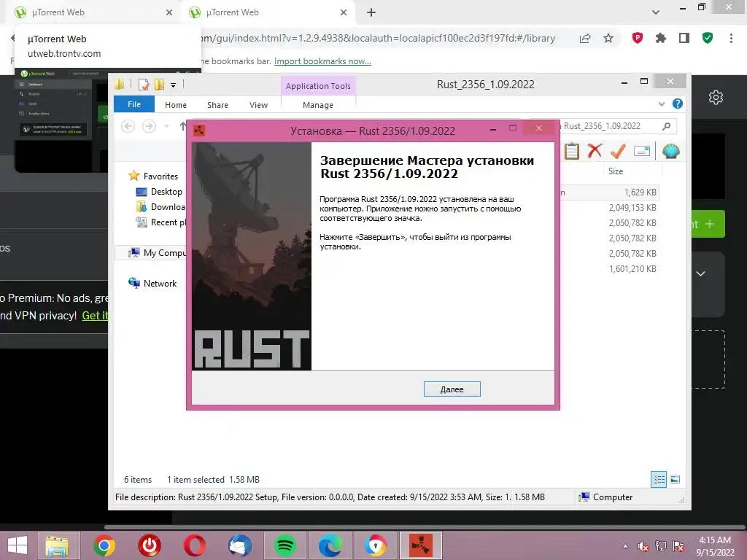This screenshot has width=747, height=560.
Task: Open the recent locations dropdown arrow
Action: [x=166, y=126]
